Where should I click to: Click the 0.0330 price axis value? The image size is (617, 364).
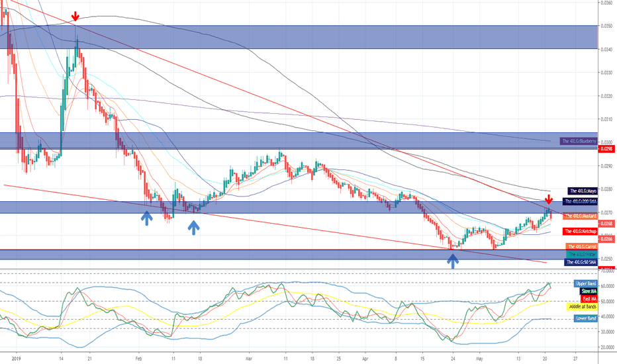606,72
